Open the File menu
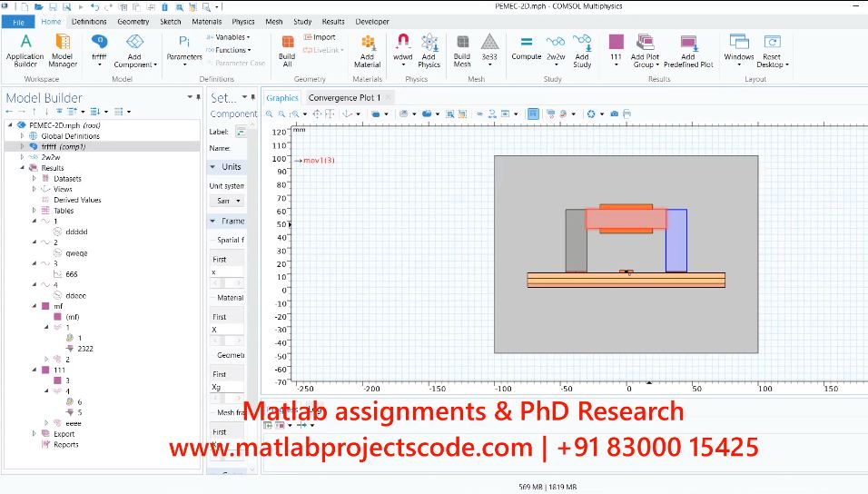This screenshot has height=494, width=868. [18, 22]
